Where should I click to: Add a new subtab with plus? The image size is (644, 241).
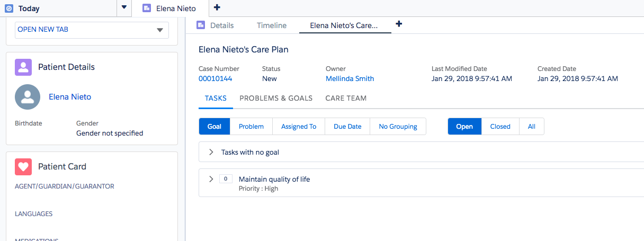tap(399, 24)
